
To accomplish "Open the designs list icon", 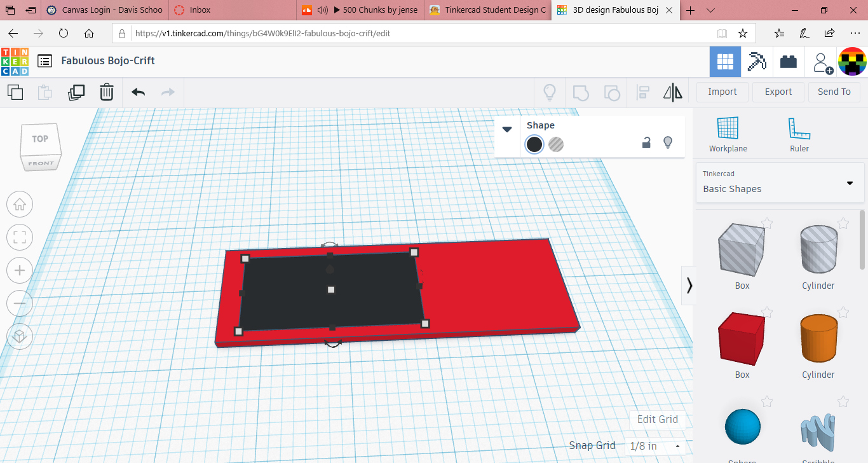I will tap(44, 61).
